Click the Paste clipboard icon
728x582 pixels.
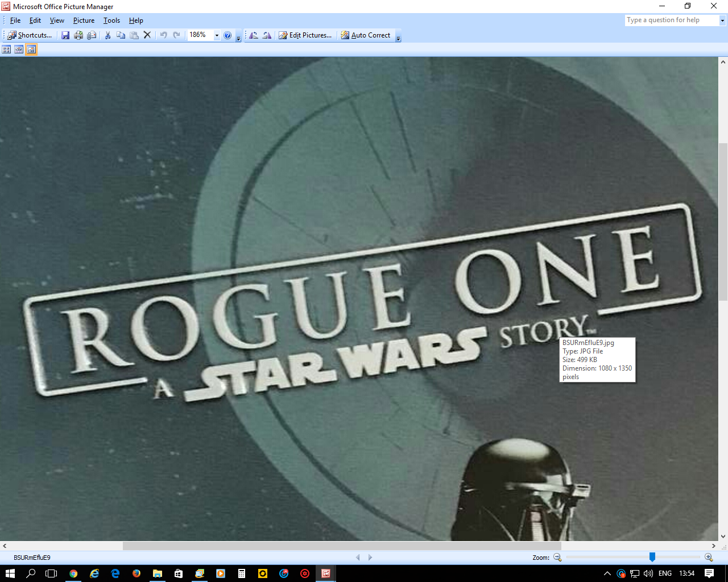pos(134,35)
